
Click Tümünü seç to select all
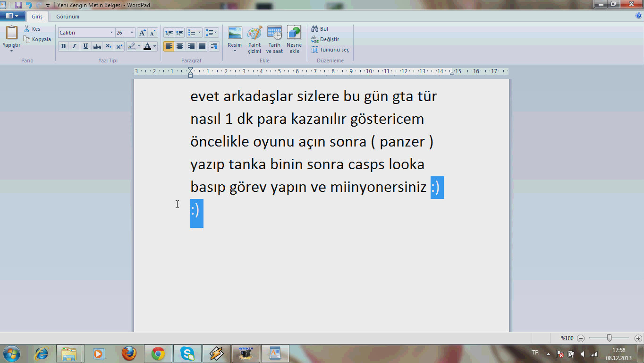330,50
